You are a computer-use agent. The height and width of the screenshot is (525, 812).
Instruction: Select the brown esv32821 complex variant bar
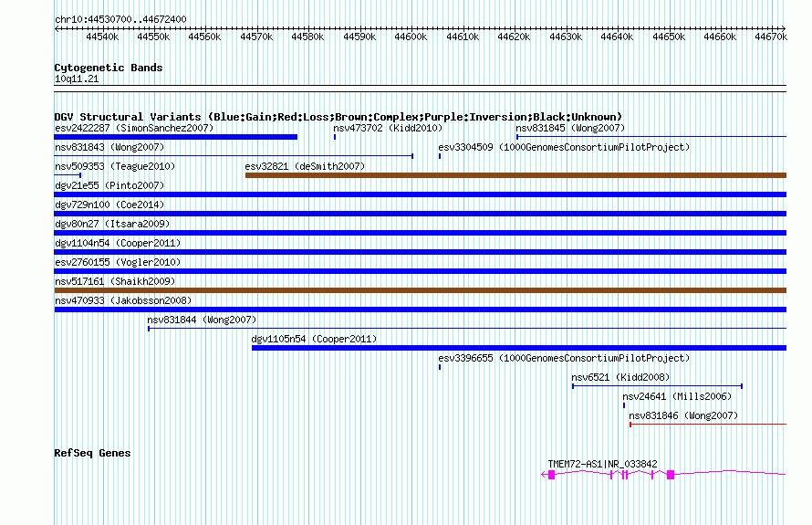[515, 175]
